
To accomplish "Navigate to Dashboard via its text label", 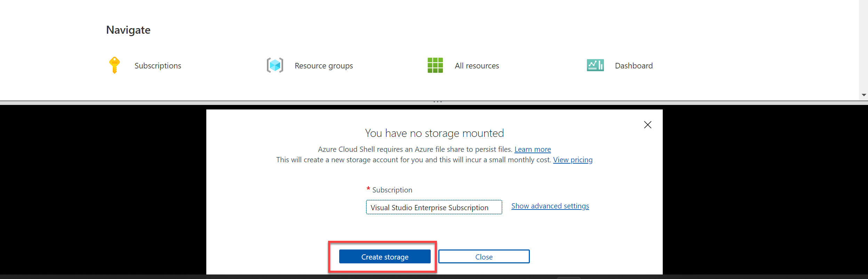I will tap(634, 66).
